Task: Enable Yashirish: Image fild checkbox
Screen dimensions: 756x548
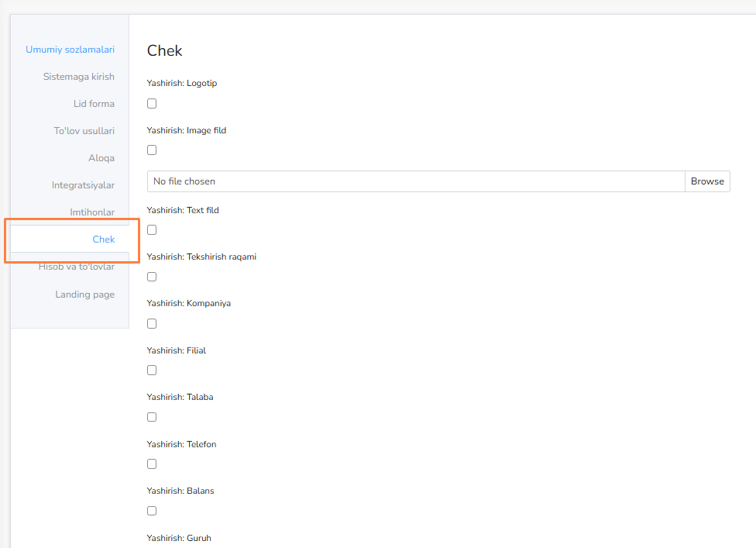Action: click(x=152, y=150)
